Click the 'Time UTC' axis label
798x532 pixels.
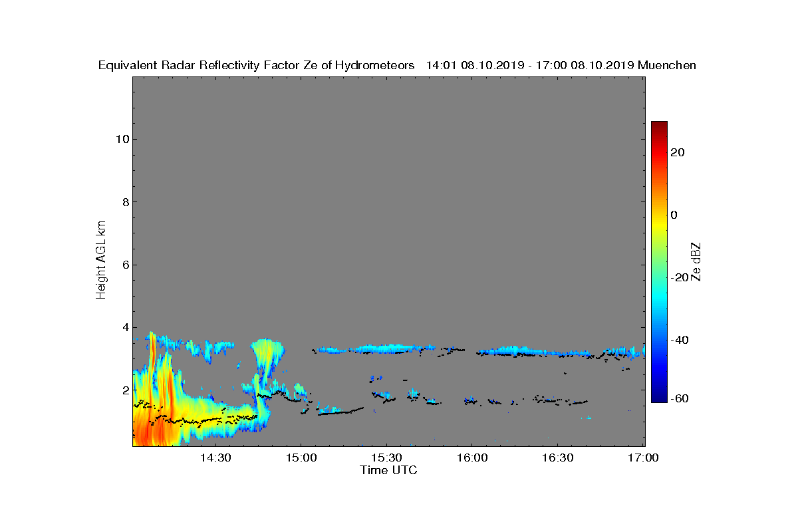click(x=389, y=470)
